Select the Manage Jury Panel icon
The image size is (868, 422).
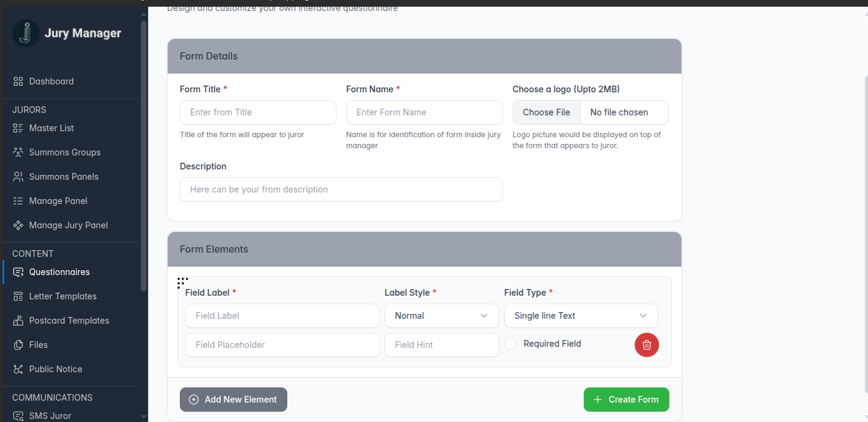click(x=19, y=225)
